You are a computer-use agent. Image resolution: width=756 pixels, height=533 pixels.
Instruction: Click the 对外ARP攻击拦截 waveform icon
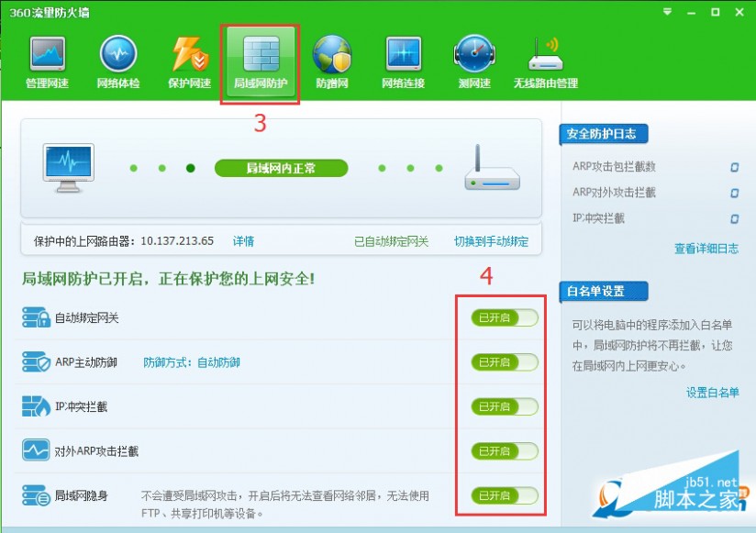coord(36,450)
